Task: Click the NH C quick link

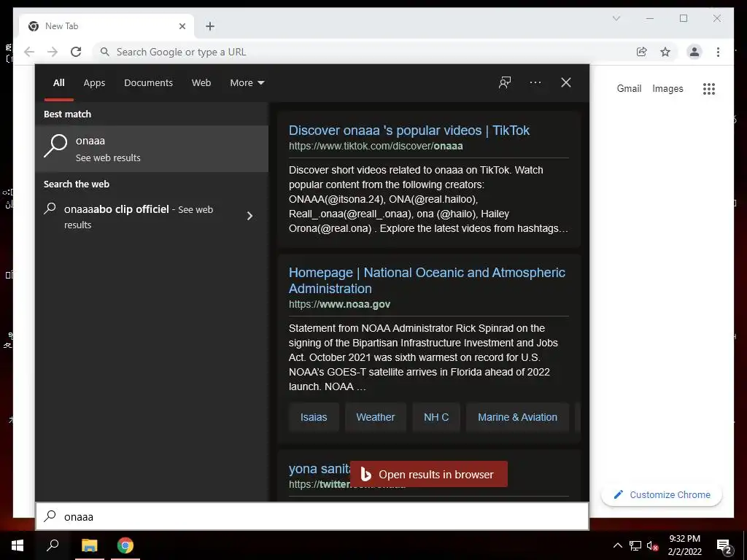Action: [436, 417]
